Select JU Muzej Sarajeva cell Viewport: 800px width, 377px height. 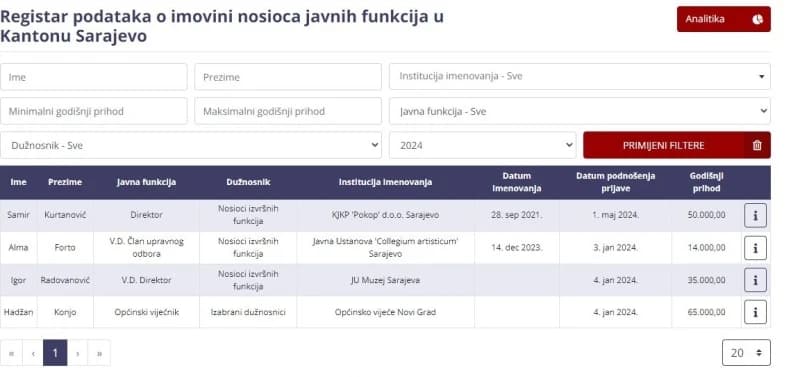[x=385, y=280]
